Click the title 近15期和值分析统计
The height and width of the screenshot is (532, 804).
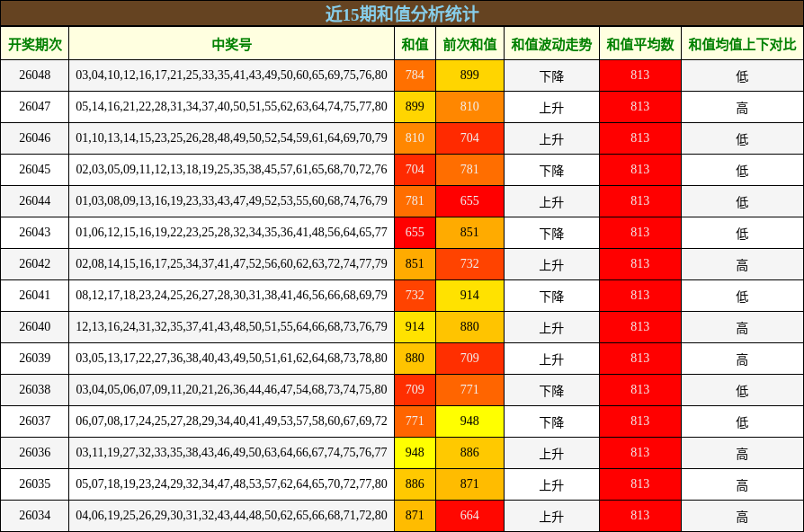coord(401,13)
